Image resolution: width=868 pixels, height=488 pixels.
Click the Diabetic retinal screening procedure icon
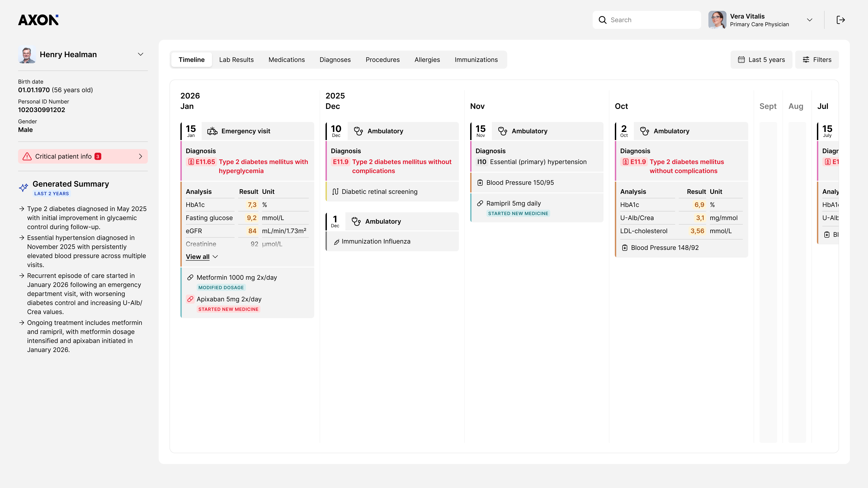click(x=335, y=192)
